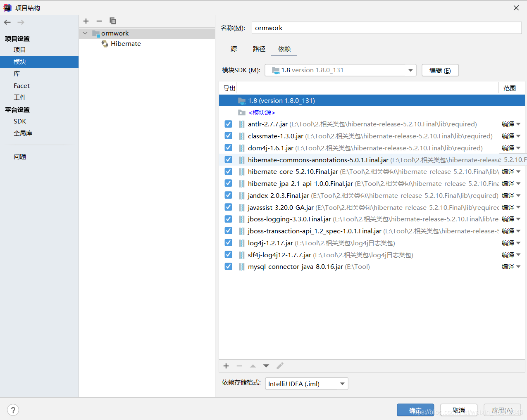The image size is (527, 420).
Task: Collapse the ormwork module tree node
Action: click(x=85, y=33)
